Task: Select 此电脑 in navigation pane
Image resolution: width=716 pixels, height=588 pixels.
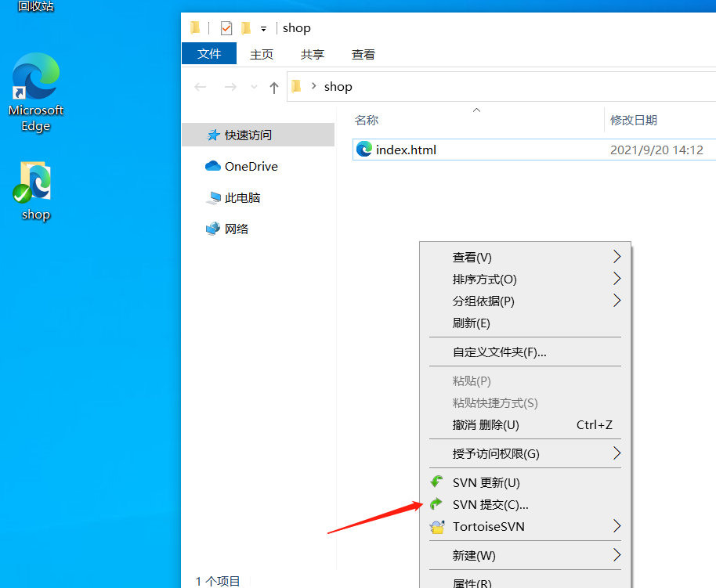Action: click(243, 197)
